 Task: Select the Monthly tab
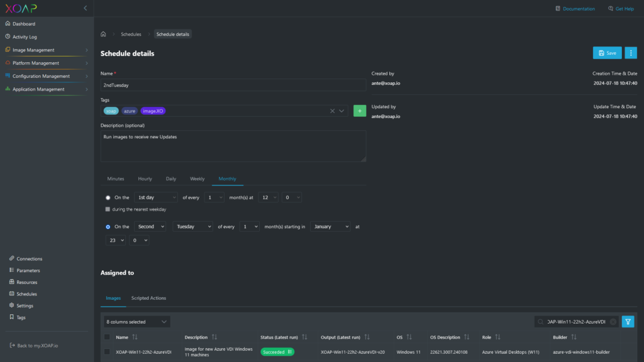click(x=227, y=179)
